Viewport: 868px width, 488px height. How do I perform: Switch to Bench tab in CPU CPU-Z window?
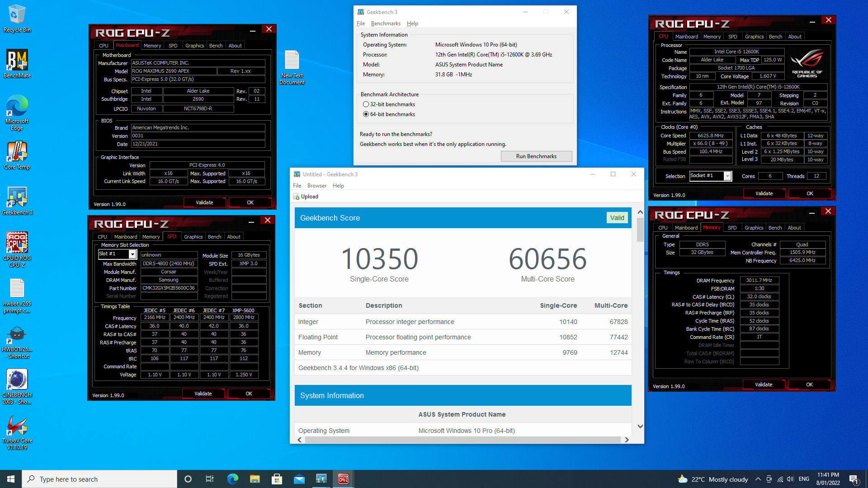[x=775, y=37]
